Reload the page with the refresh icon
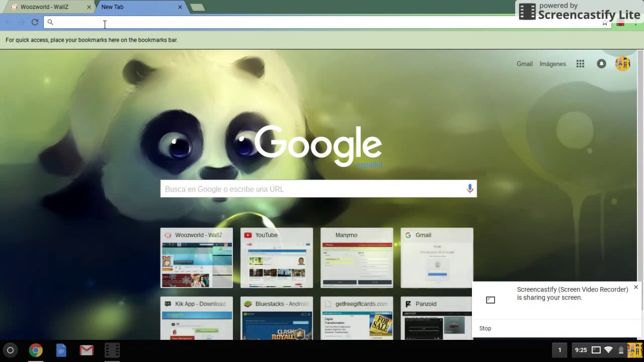 pos(35,22)
